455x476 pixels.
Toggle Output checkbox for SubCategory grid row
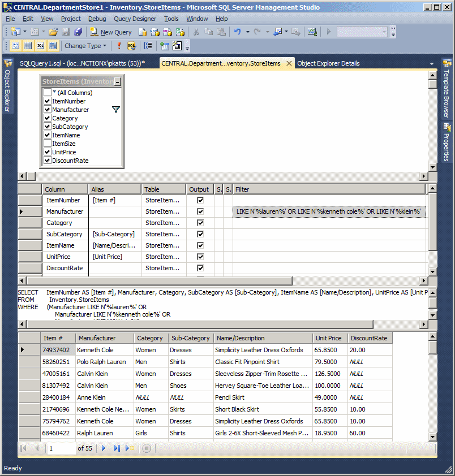(x=200, y=234)
